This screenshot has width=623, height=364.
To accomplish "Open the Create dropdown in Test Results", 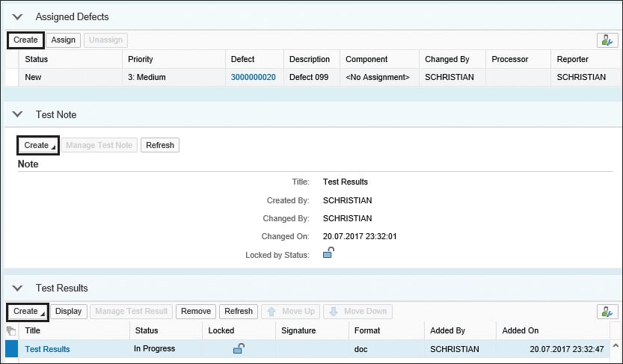I will (x=27, y=312).
